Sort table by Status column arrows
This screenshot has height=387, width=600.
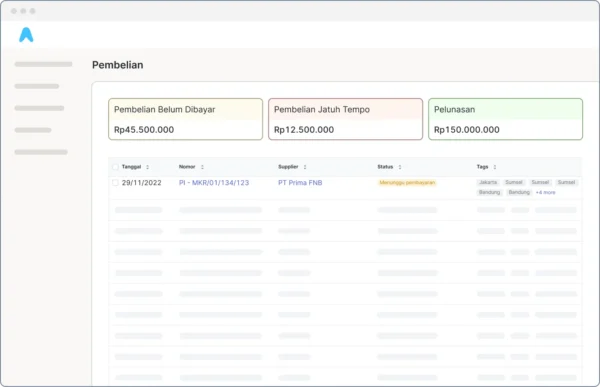(x=400, y=167)
